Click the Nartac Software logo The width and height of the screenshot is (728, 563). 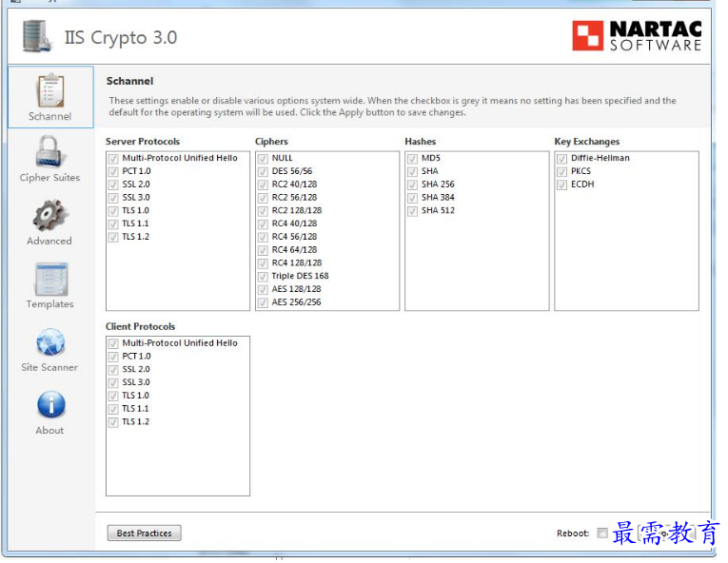pos(637,36)
